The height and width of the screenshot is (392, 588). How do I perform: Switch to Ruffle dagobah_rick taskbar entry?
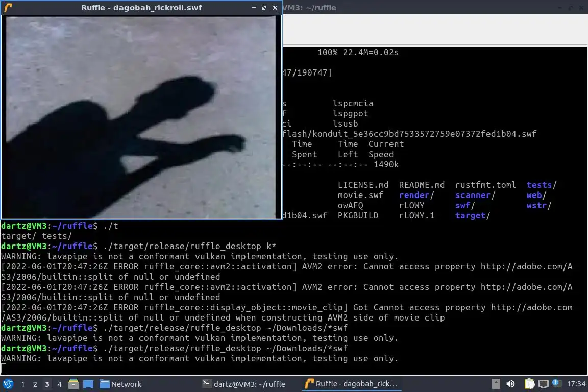[x=351, y=384]
